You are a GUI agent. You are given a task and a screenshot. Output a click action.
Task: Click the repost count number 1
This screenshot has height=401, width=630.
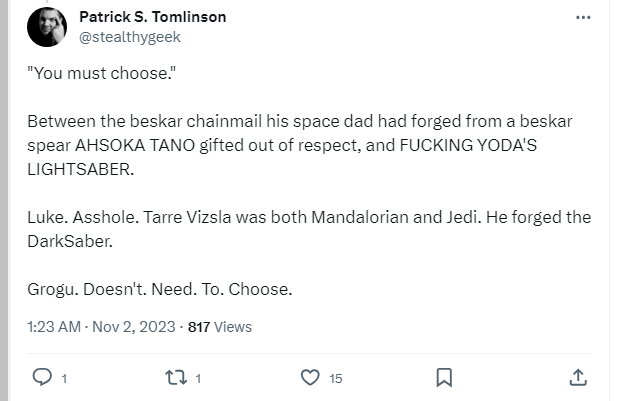[x=198, y=378]
